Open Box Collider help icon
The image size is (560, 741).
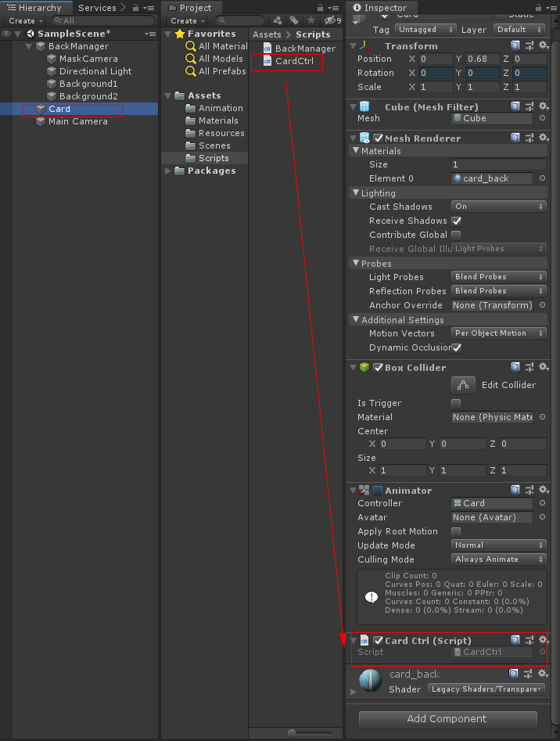coord(515,367)
